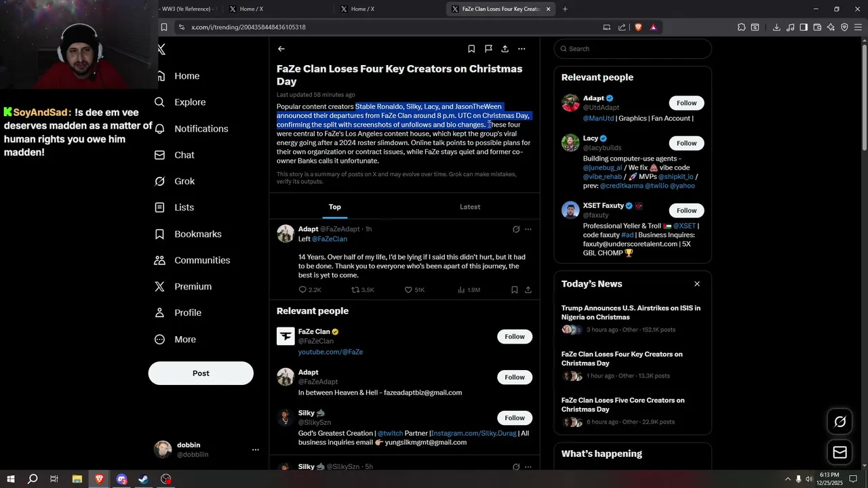This screenshot has width=868, height=488.
Task: Click the Search field on X
Action: [633, 49]
